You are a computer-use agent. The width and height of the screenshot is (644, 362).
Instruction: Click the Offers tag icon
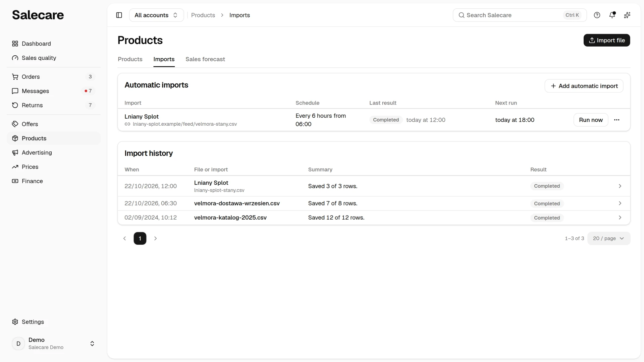(15, 124)
